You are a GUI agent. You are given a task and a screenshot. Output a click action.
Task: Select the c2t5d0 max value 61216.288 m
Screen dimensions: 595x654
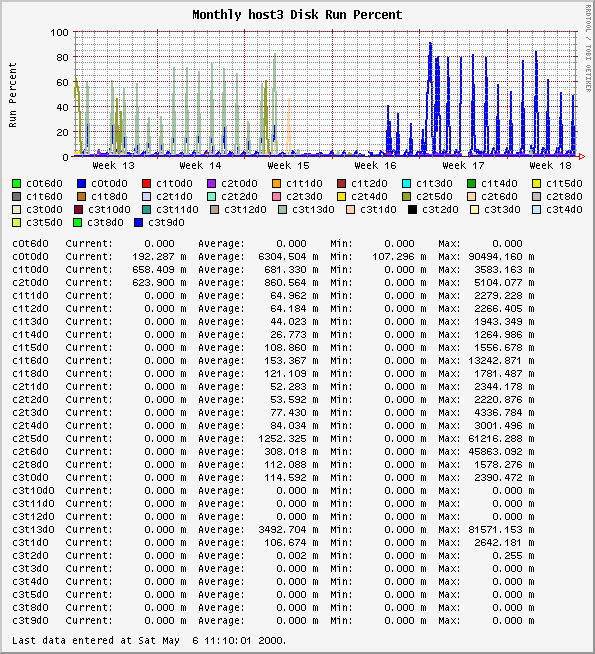(501, 438)
